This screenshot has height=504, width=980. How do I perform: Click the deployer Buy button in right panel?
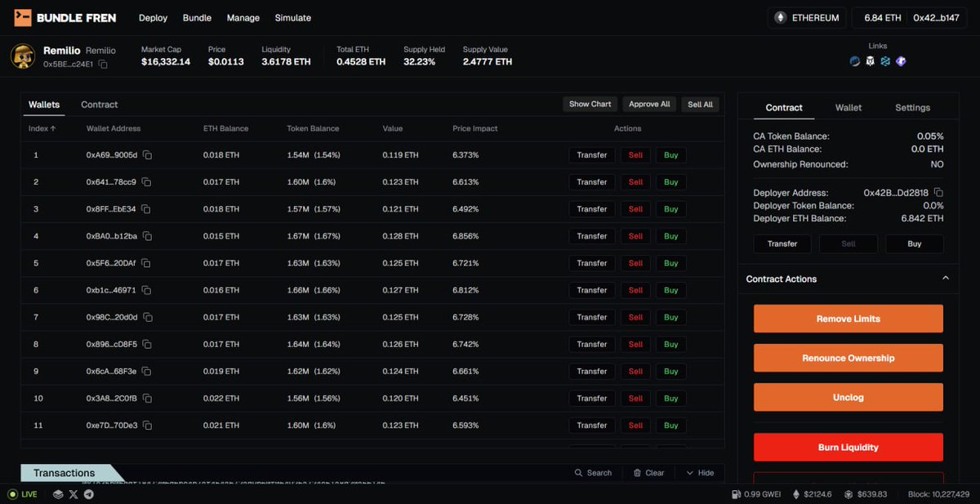point(914,243)
